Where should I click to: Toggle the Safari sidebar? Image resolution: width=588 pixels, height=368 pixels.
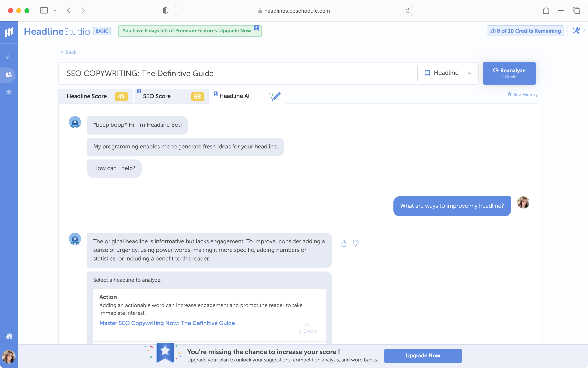point(44,10)
